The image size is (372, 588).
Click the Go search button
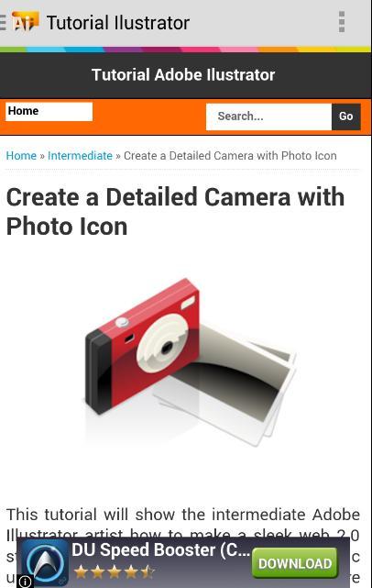point(346,116)
